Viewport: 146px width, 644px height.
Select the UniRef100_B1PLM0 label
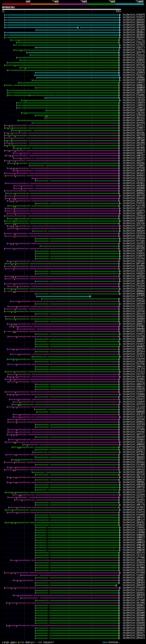(x=134, y=376)
